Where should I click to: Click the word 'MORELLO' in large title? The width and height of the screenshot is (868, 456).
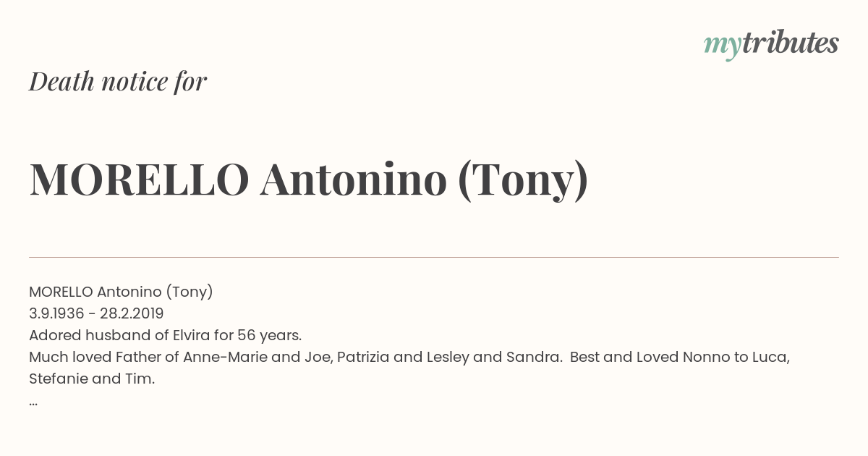point(140,180)
